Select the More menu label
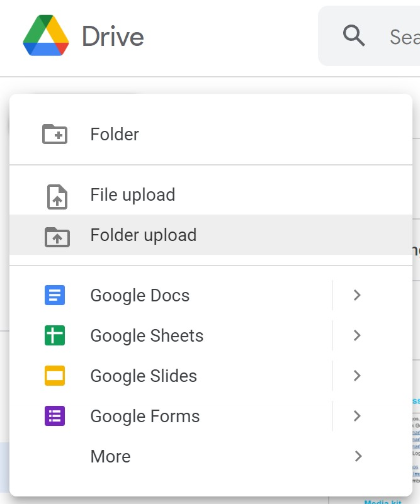This screenshot has height=504, width=420. [x=110, y=456]
